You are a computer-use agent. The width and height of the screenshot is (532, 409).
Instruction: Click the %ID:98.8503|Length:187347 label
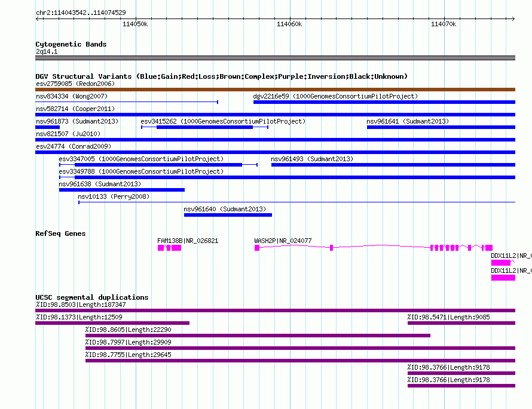pyautogui.click(x=81, y=305)
